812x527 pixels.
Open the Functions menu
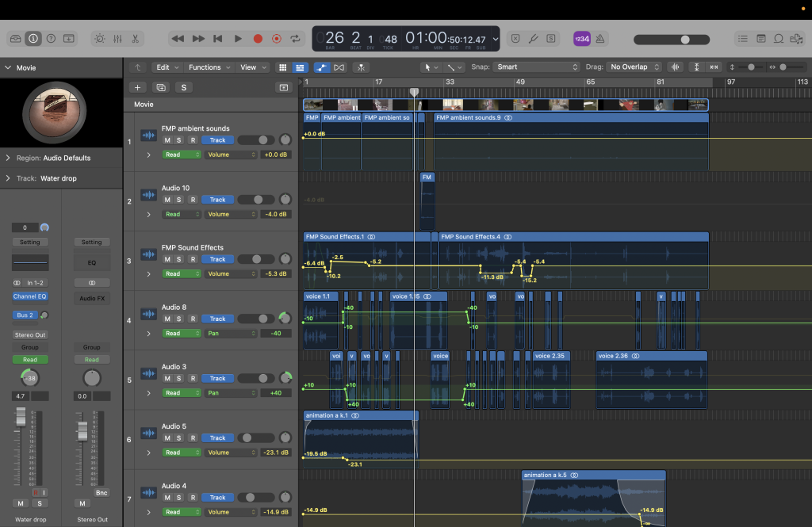click(209, 67)
